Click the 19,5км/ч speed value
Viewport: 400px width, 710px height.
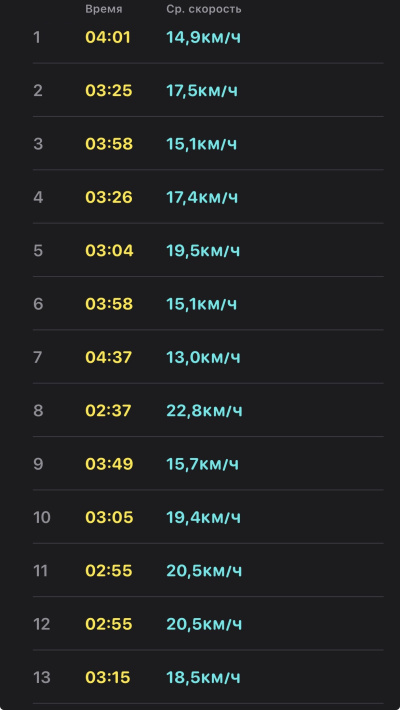(x=203, y=251)
